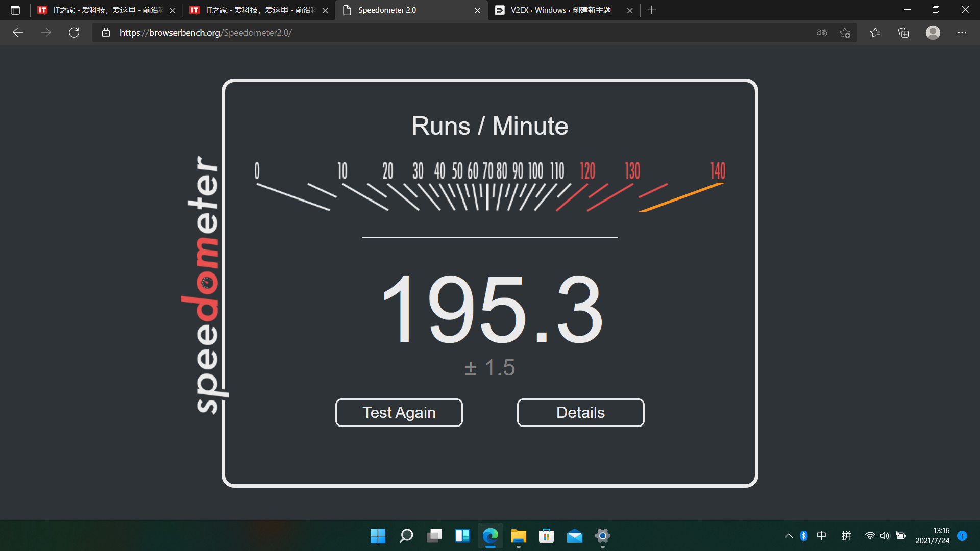Click the browser back arrow
Viewport: 980px width, 551px height.
(18, 33)
